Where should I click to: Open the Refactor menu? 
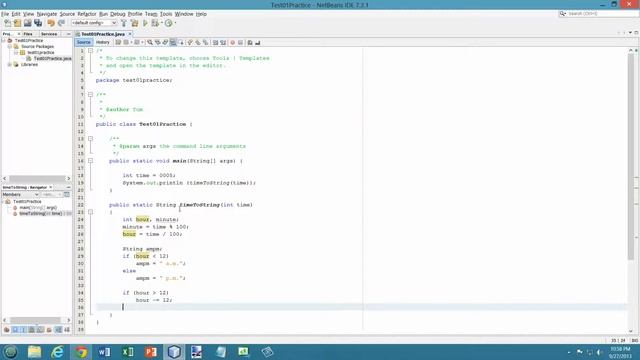tap(87, 14)
